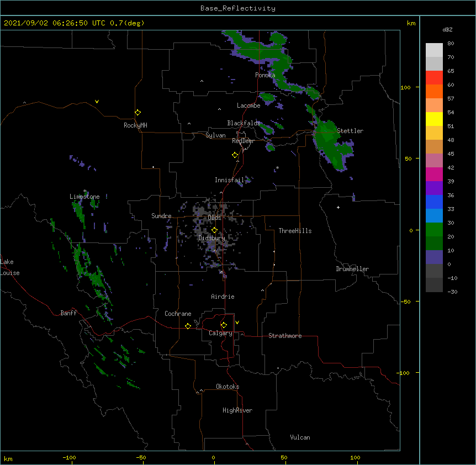Click the yellow marker near RockyMH
This screenshot has width=476, height=465.
pos(138,112)
